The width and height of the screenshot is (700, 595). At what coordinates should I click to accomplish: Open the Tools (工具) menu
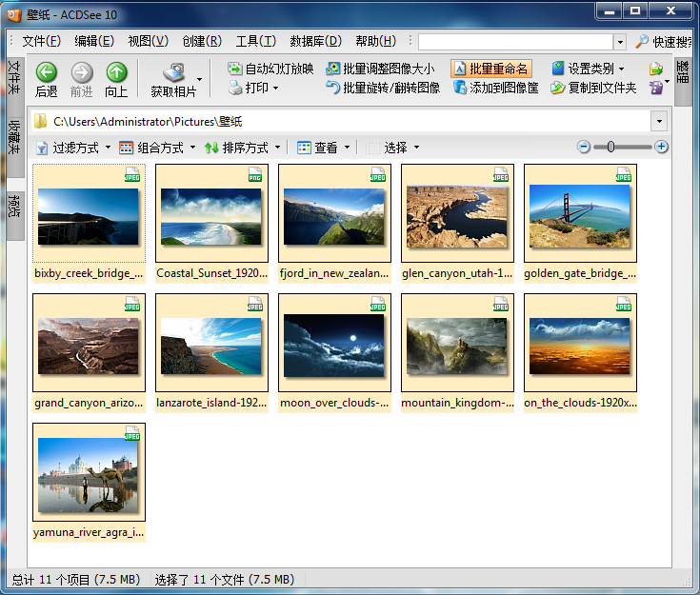(x=256, y=42)
